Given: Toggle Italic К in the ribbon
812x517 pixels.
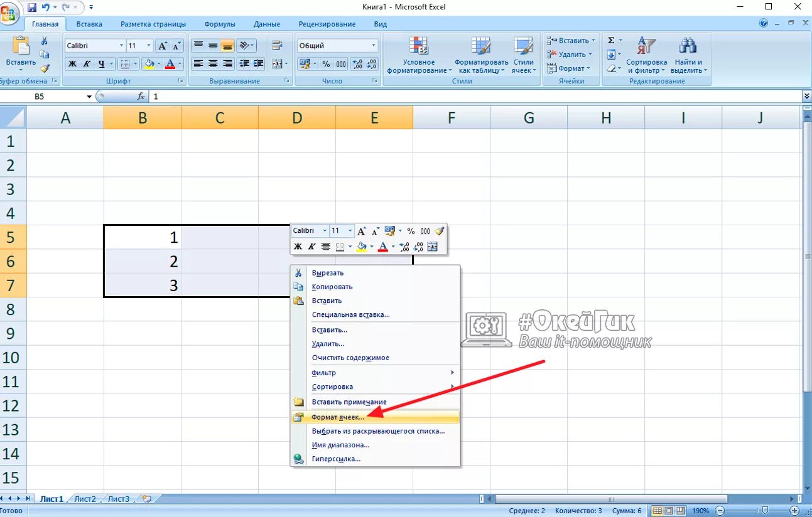Looking at the screenshot, I should [87, 64].
